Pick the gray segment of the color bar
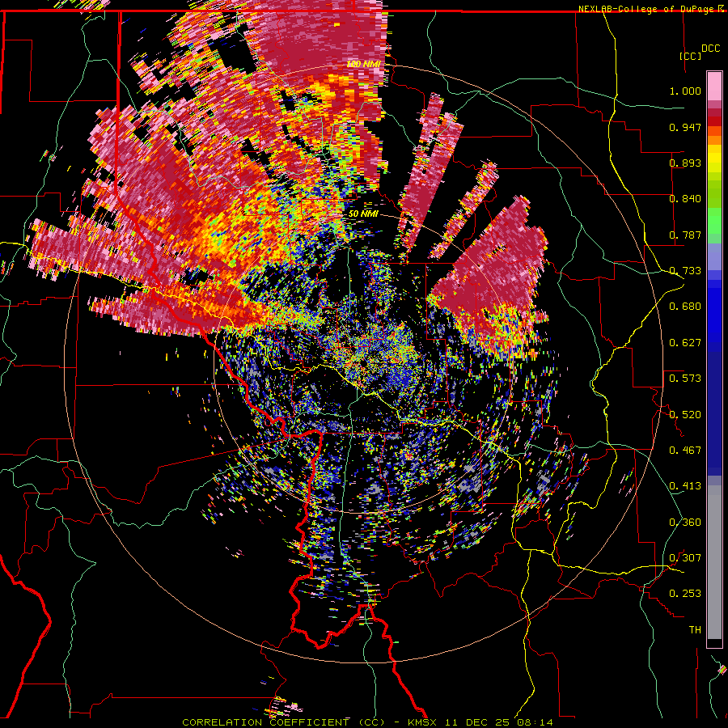The width and height of the screenshot is (728, 728). pyautogui.click(x=714, y=562)
